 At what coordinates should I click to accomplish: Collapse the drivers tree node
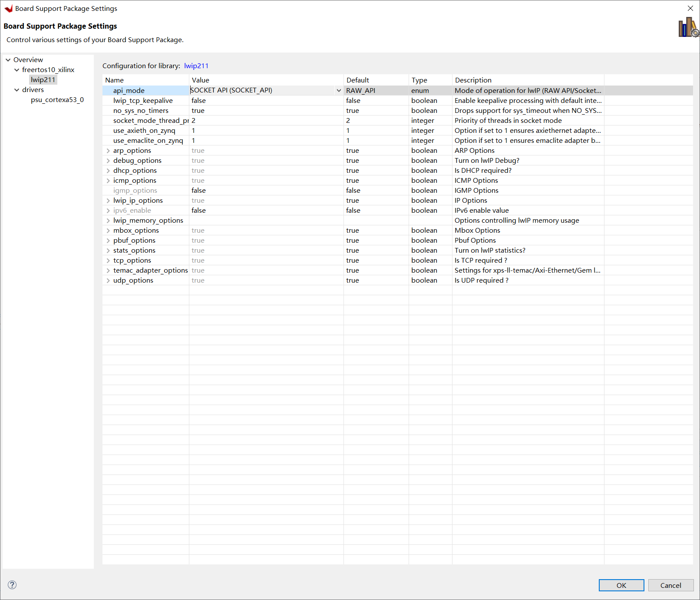[x=17, y=90]
